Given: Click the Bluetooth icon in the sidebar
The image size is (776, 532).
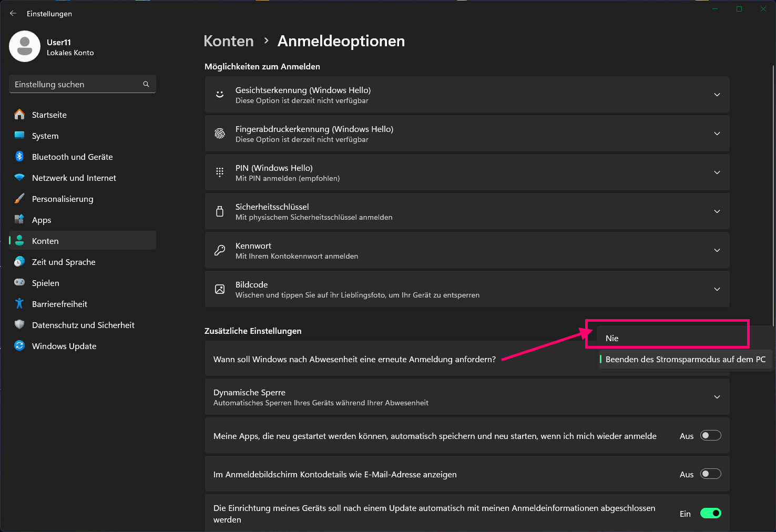Looking at the screenshot, I should click(19, 156).
